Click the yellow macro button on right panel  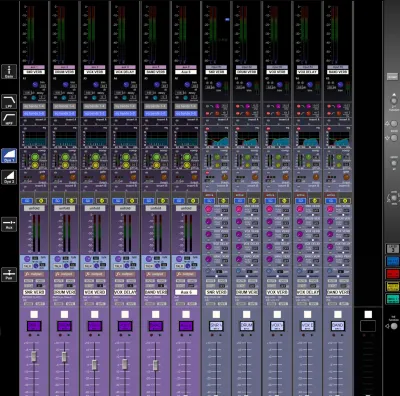pos(393,286)
